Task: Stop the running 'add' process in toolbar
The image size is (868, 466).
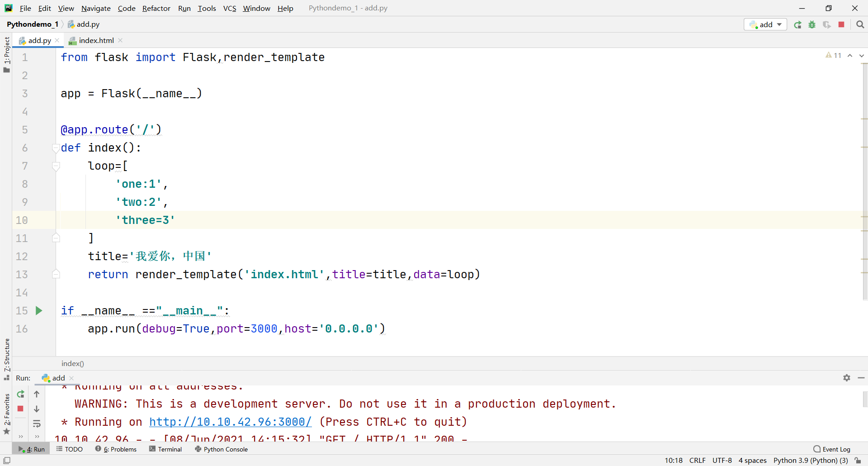Action: click(x=841, y=24)
